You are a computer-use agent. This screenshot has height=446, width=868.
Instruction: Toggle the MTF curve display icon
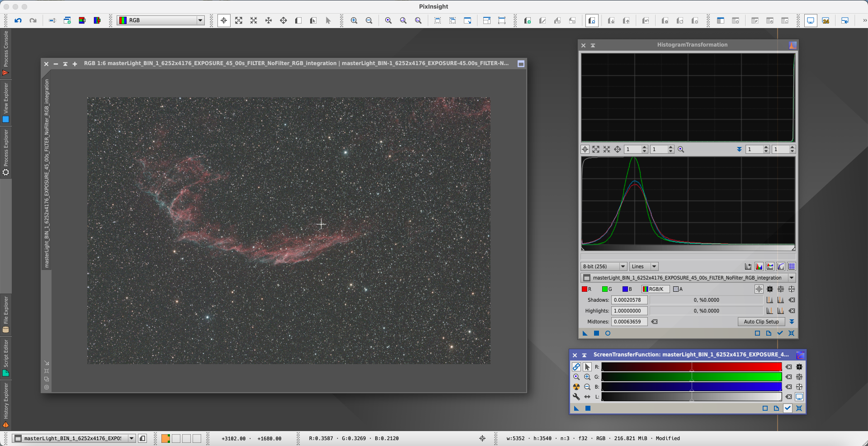(781, 266)
